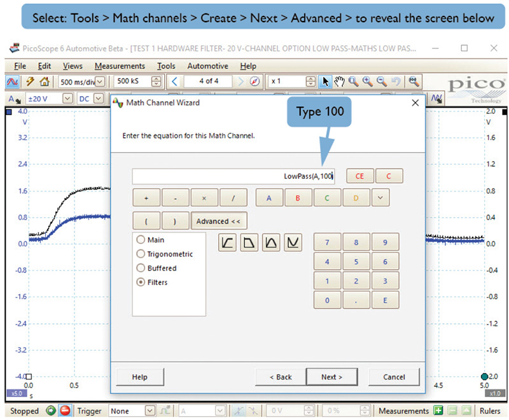This screenshot has height=420, width=509.
Task: Open the Automotive menu
Action: coord(208,66)
